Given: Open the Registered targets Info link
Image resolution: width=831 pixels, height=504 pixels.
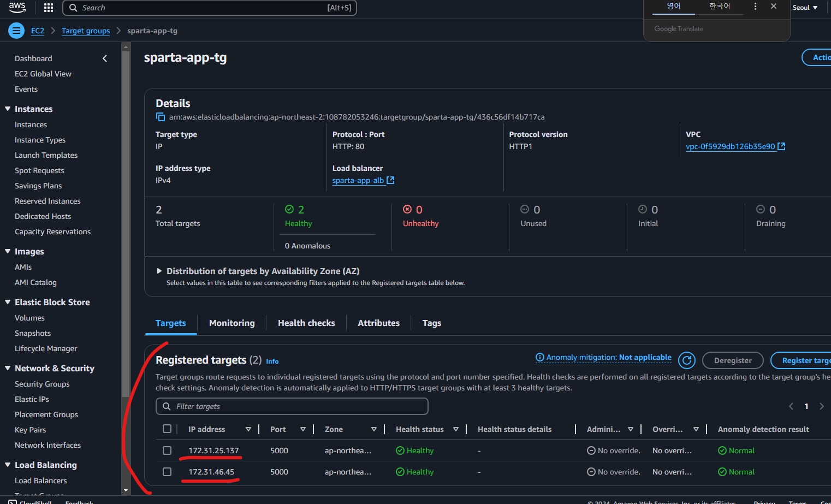Looking at the screenshot, I should click(272, 361).
